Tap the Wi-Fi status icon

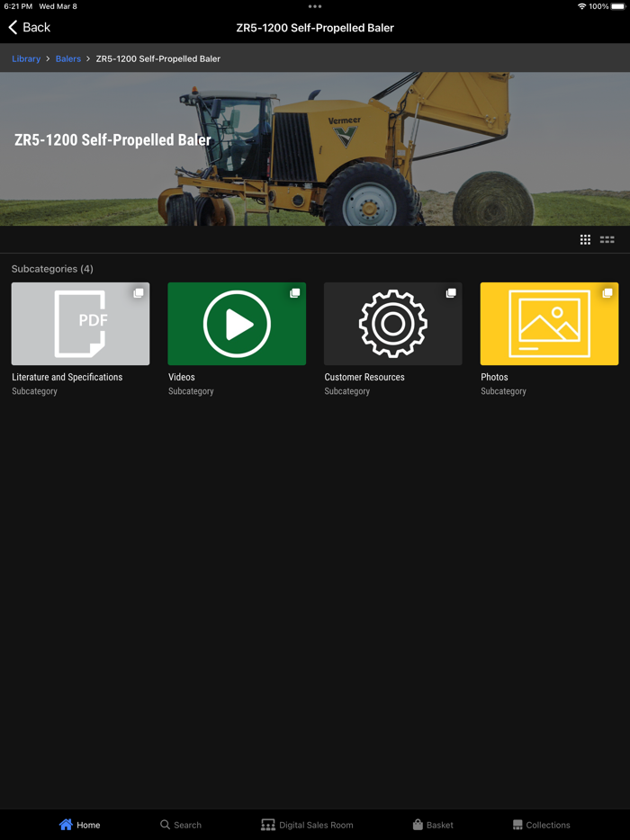[x=581, y=6]
